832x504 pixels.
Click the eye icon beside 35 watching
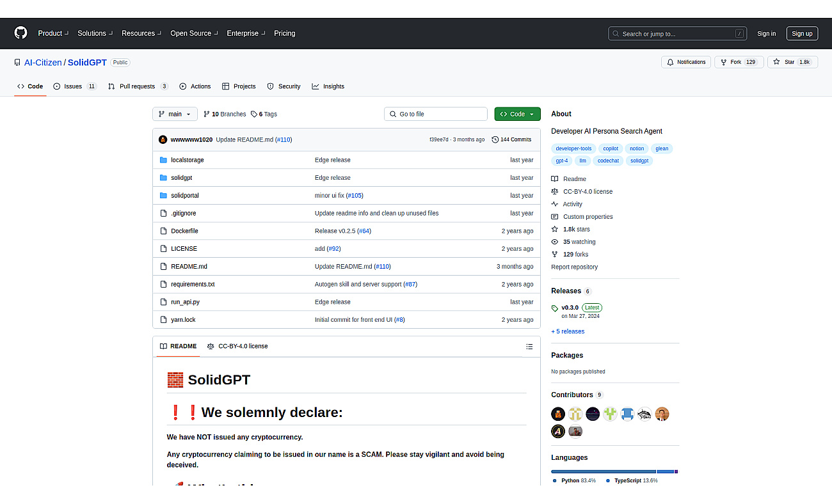coord(555,242)
